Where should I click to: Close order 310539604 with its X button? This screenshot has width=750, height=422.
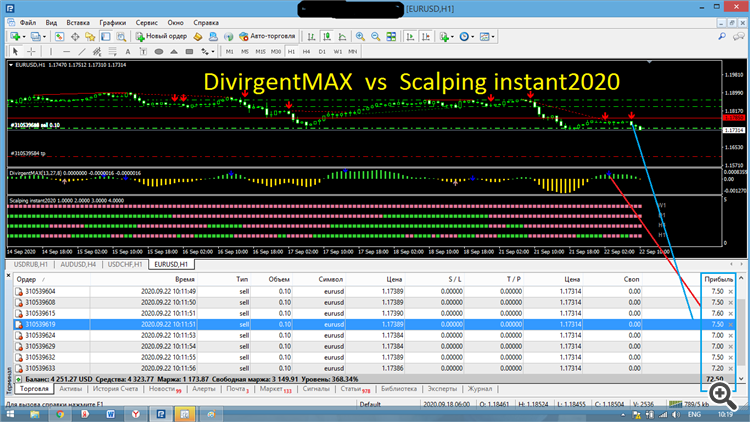click(731, 290)
